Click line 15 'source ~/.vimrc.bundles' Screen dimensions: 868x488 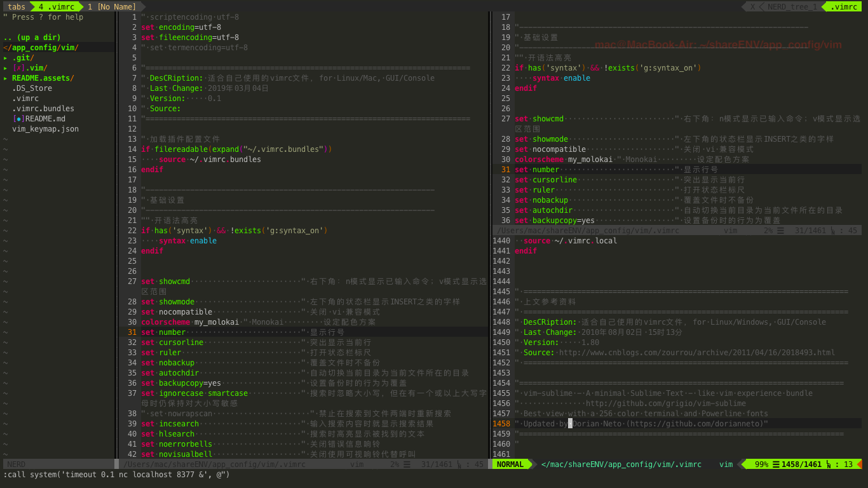pyautogui.click(x=210, y=159)
